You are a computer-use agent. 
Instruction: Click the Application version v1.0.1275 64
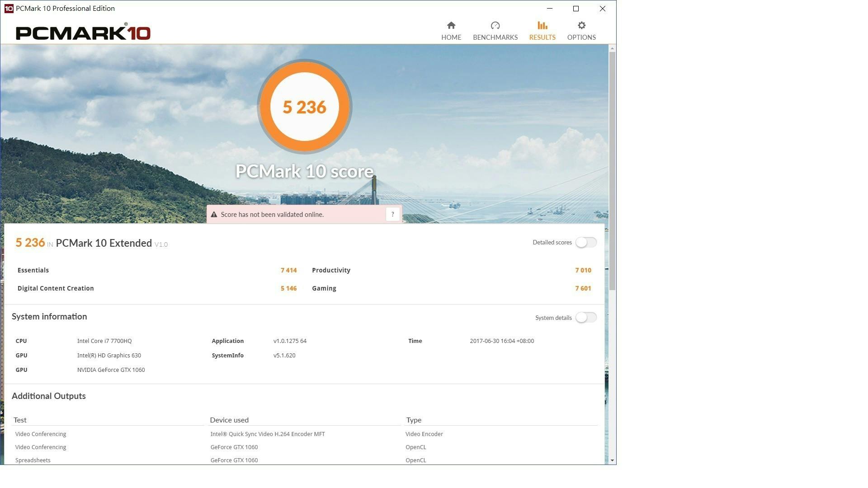(x=290, y=341)
